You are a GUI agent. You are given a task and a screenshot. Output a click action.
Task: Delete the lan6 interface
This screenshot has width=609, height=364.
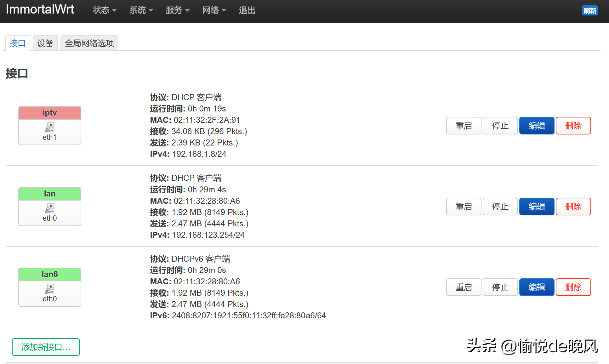[x=573, y=287]
